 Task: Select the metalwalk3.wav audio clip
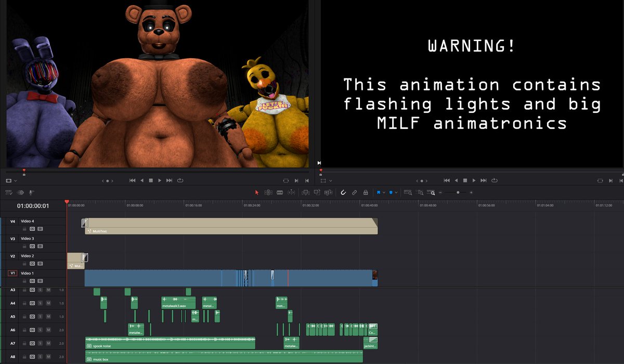tap(178, 303)
